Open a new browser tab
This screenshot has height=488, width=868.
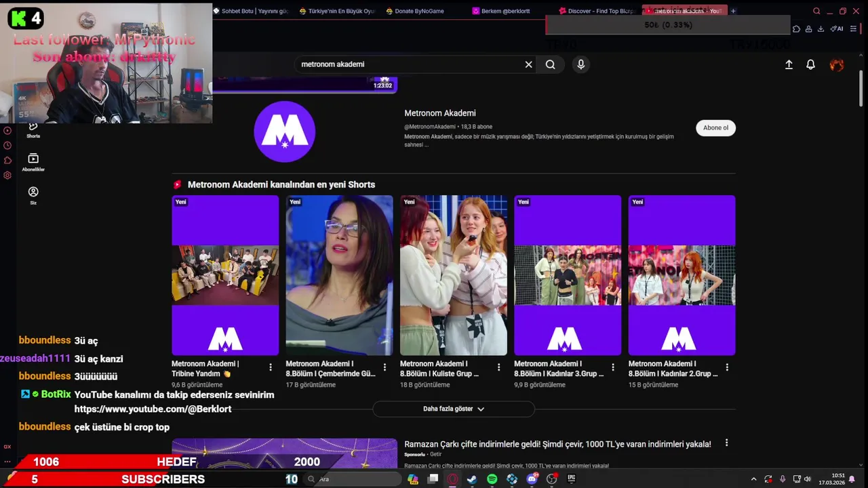[x=733, y=11]
